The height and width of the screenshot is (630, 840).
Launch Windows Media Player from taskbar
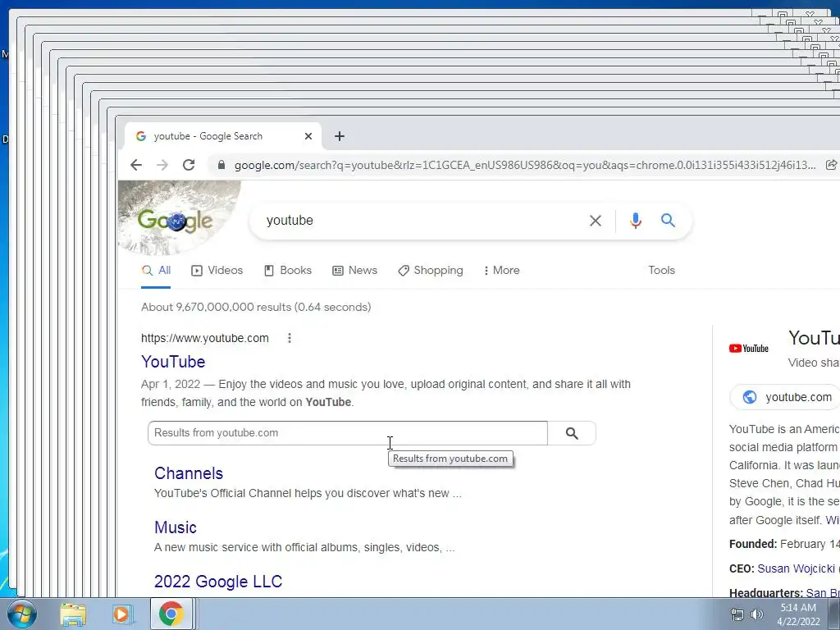pyautogui.click(x=121, y=614)
